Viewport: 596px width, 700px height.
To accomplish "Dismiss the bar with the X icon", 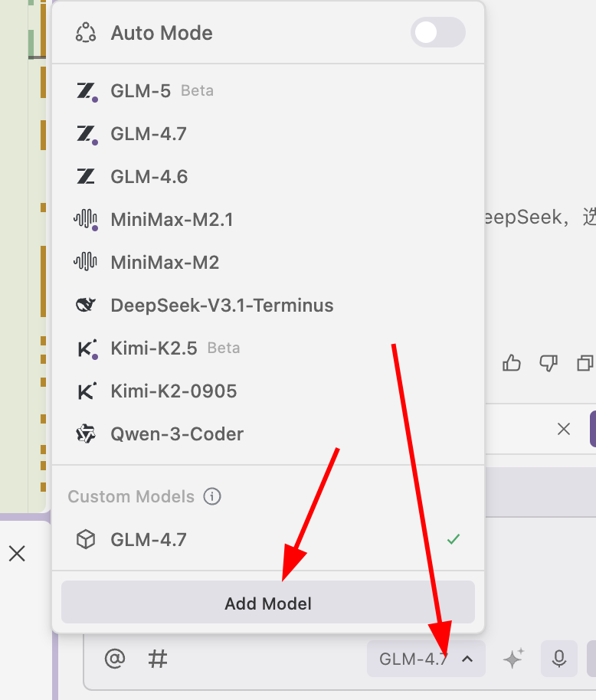I will tap(564, 429).
